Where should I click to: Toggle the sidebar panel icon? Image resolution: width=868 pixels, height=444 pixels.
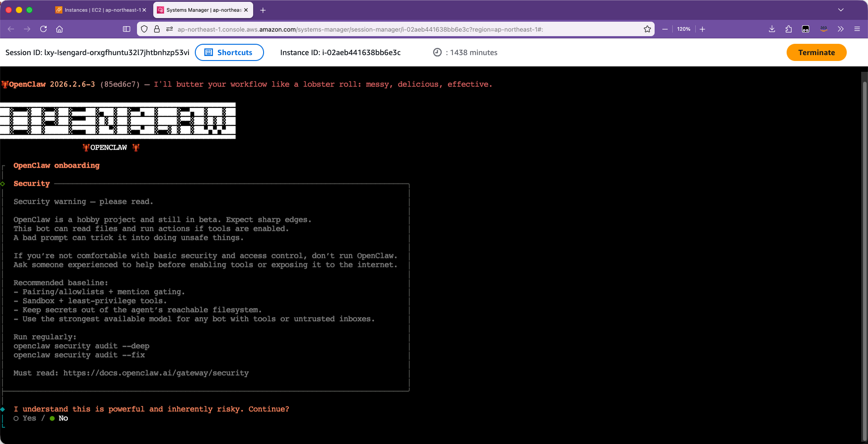coord(127,29)
